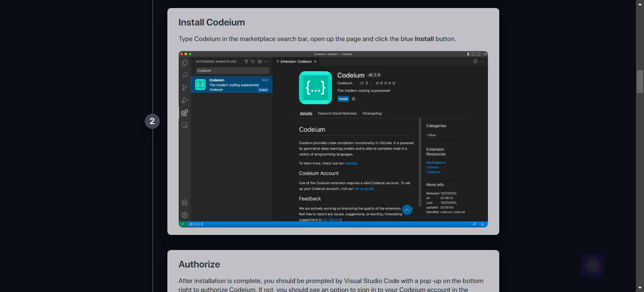Open the Run and Debug view icon
Screen dimensions: 644x292
coord(185,100)
